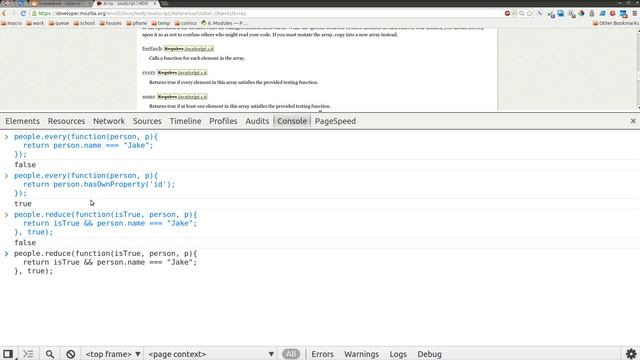640x360 pixels.
Task: Switch to the Timeline tab
Action: [x=185, y=121]
